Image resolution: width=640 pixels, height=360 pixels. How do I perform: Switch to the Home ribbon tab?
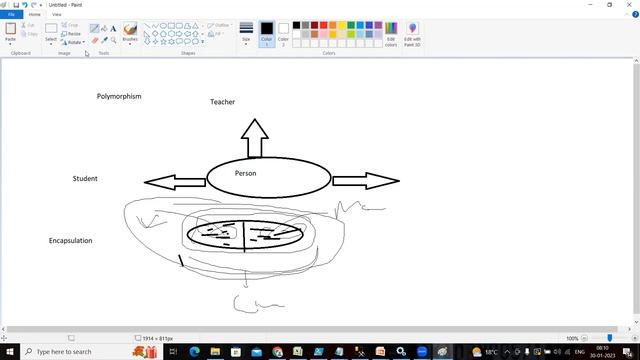pos(35,14)
